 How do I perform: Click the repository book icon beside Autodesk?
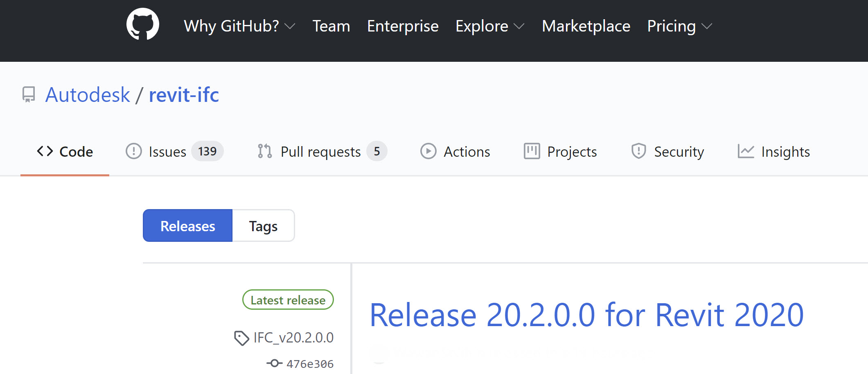click(x=29, y=95)
